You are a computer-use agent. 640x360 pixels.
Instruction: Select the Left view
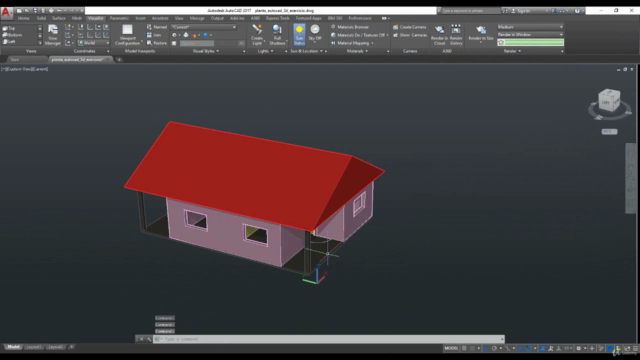(9, 42)
